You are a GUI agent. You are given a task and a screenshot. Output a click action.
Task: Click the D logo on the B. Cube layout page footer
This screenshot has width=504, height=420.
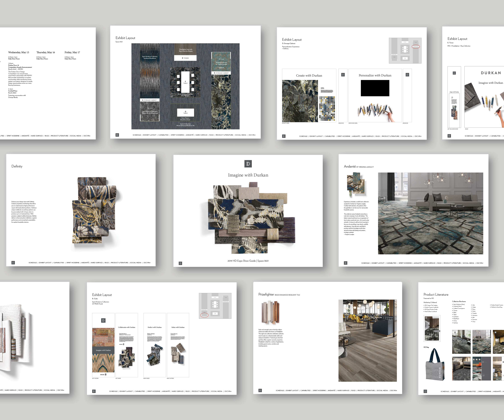[x=94, y=391]
